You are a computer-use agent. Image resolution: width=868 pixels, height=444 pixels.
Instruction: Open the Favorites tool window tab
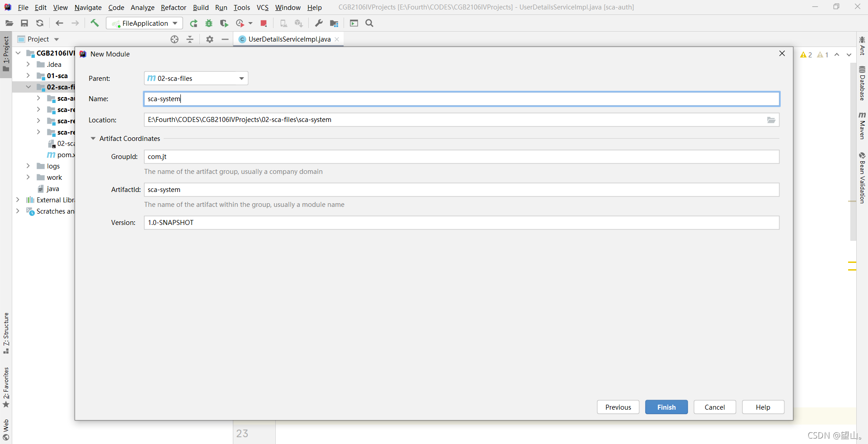[x=6, y=387]
